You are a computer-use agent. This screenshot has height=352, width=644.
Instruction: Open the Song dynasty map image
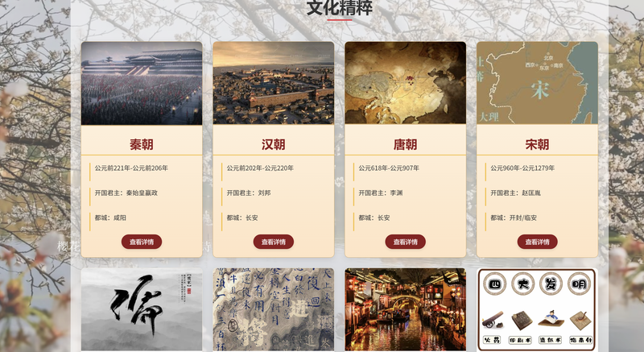point(537,83)
